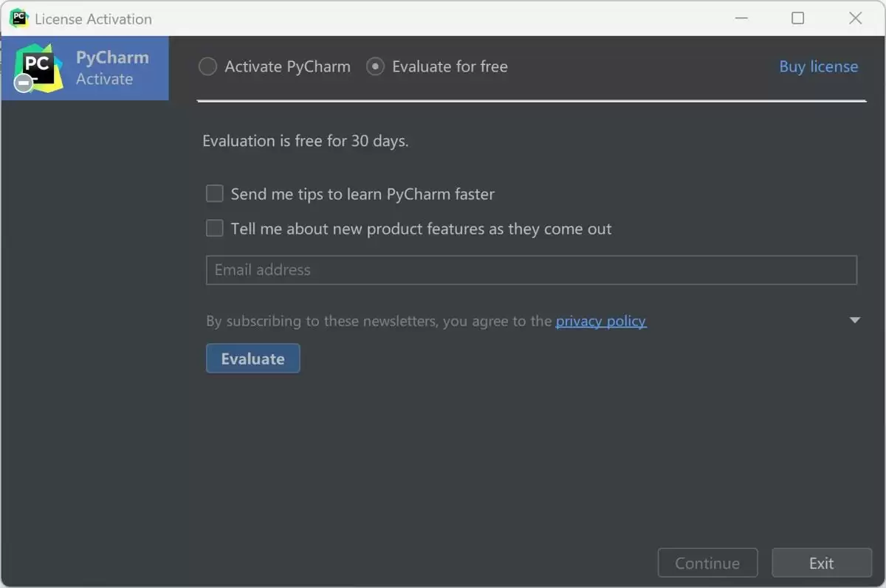Click the Evaluation is free for 30 days text
Viewport: 886px width, 588px height.
[x=306, y=140]
